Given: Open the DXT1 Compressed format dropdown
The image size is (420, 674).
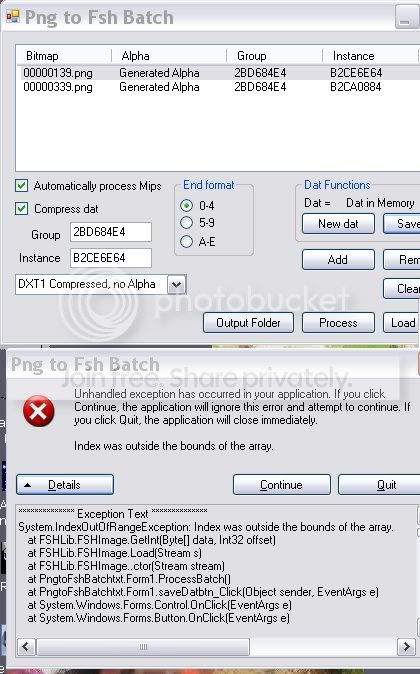Looking at the screenshot, I should 177,284.
